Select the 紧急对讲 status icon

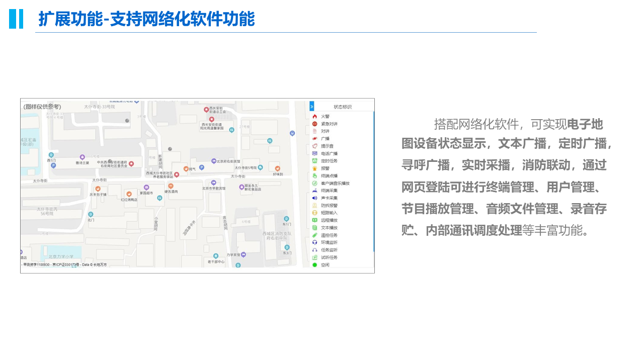click(315, 124)
